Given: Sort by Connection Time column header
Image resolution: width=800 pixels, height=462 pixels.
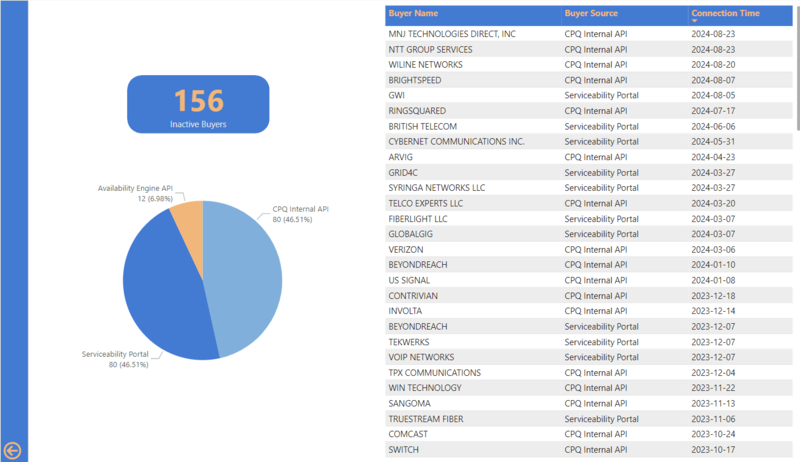Looking at the screenshot, I should (725, 13).
